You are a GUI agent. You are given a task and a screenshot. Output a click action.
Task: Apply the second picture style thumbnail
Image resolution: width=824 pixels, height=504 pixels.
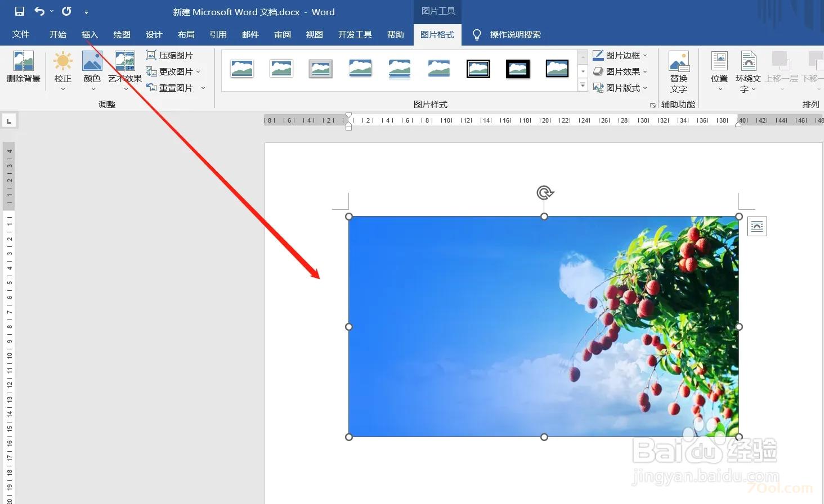pyautogui.click(x=281, y=69)
